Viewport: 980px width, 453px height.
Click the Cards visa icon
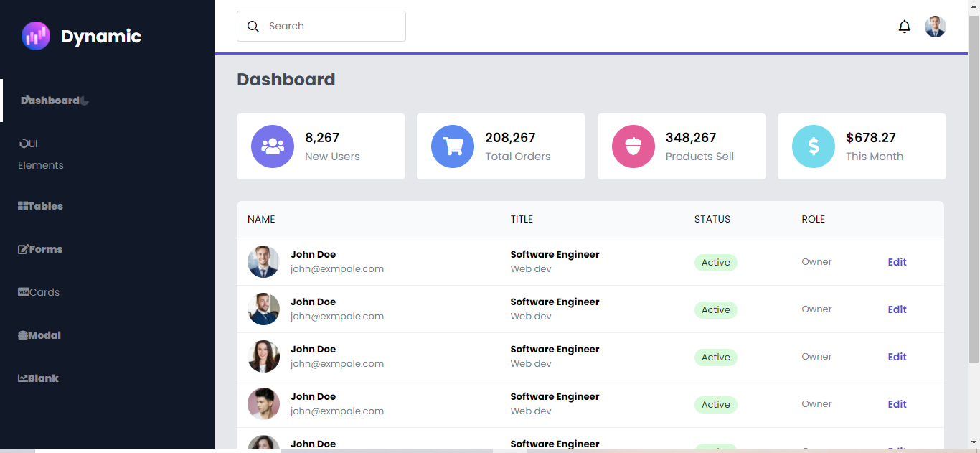pyautogui.click(x=23, y=292)
